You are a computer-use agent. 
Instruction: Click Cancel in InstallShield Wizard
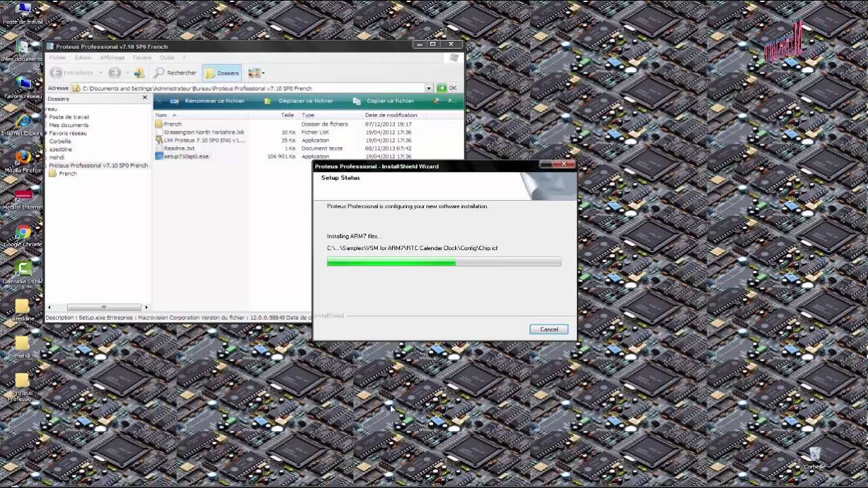pyautogui.click(x=549, y=329)
